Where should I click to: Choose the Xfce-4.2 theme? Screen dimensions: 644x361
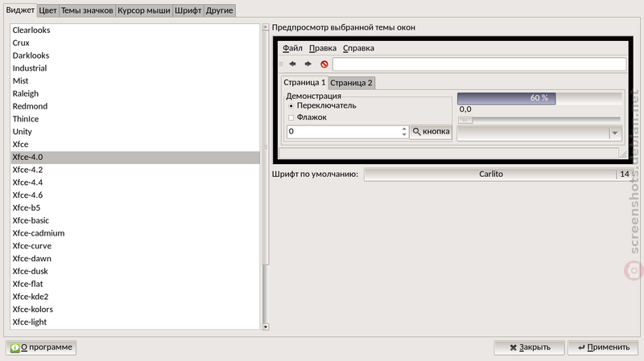tap(135, 170)
